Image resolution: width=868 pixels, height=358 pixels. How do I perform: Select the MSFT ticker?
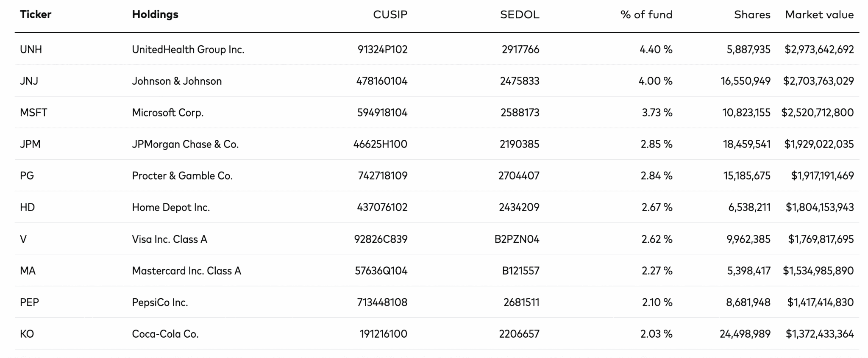33,113
